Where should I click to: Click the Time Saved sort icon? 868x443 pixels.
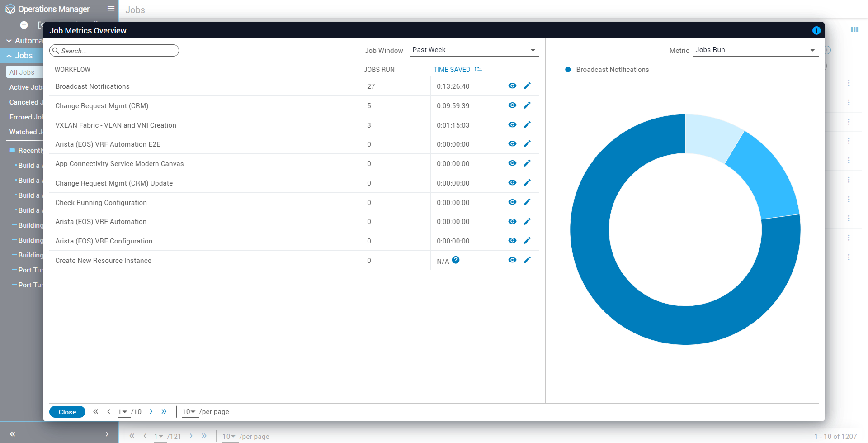(478, 69)
